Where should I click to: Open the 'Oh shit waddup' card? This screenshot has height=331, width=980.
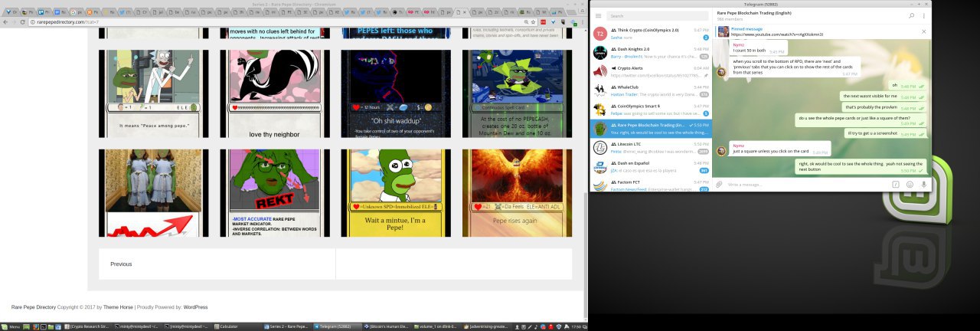coord(396,93)
